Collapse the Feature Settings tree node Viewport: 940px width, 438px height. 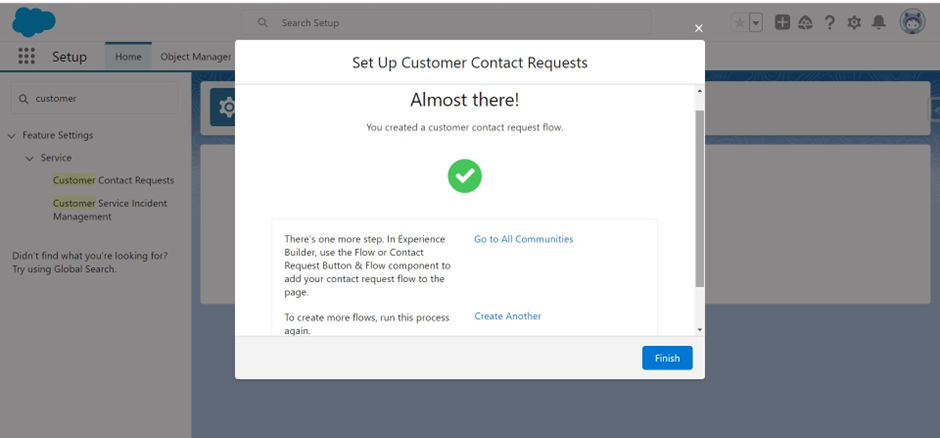[11, 136]
